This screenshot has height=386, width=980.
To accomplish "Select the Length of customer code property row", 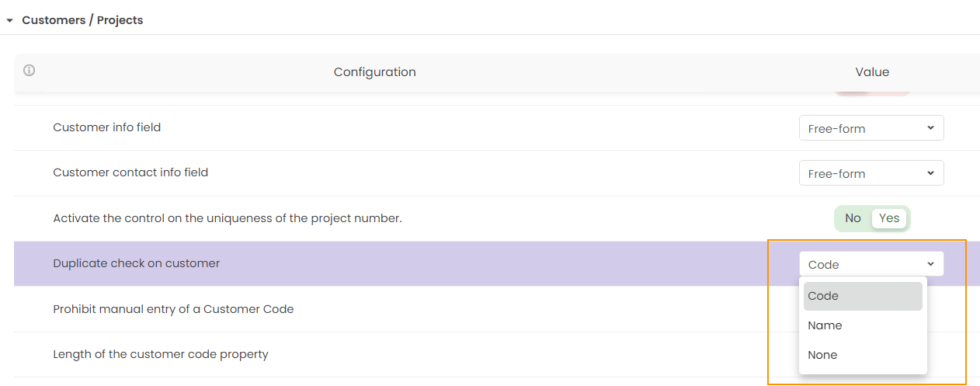I will coord(160,354).
